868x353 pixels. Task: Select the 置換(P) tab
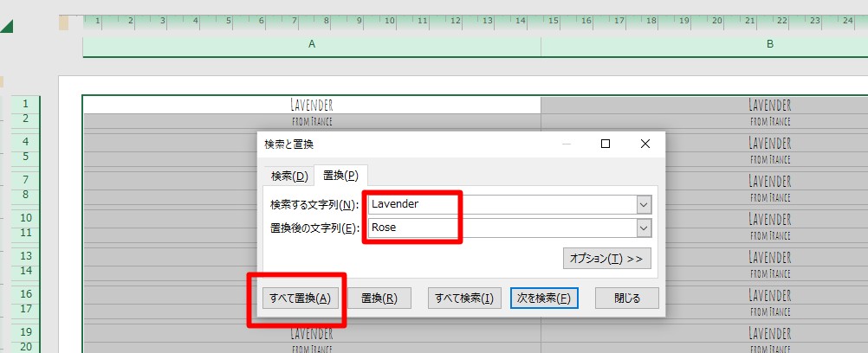pos(340,176)
